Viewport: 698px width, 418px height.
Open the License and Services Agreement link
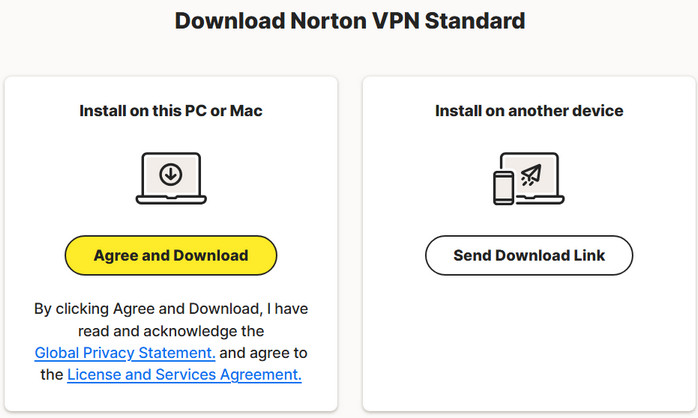tap(184, 375)
